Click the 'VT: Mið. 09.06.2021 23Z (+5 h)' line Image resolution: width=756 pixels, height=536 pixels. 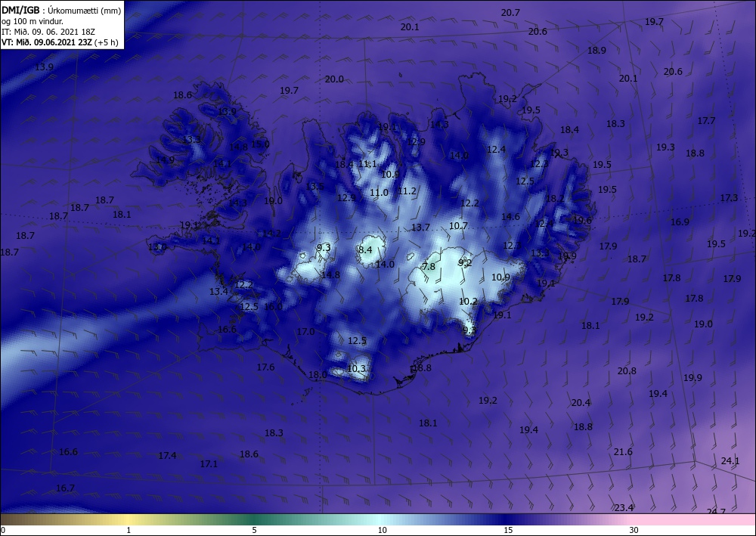[60, 42]
